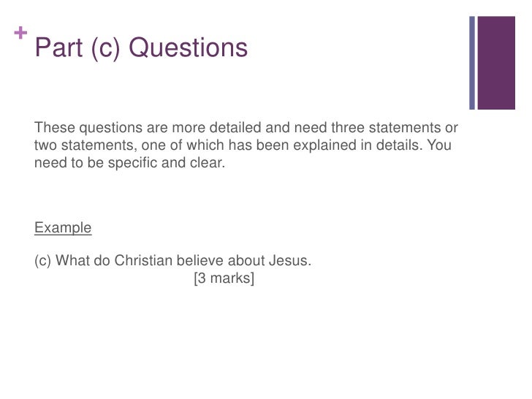Click the phrase 'explained in details'
The height and width of the screenshot is (399, 532).
(x=363, y=145)
